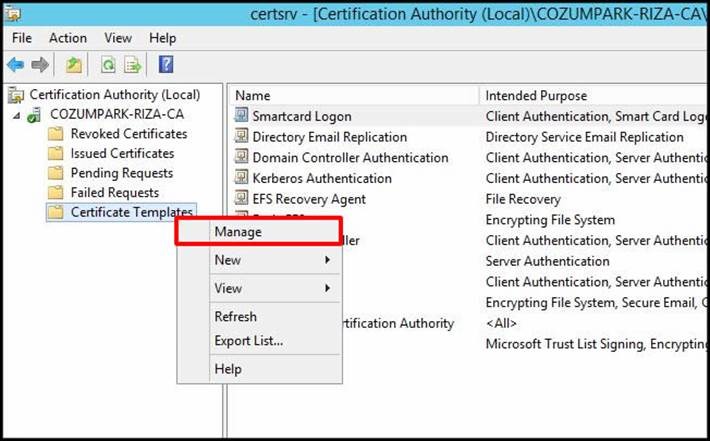Select Failed Requests in the tree

coord(115,193)
